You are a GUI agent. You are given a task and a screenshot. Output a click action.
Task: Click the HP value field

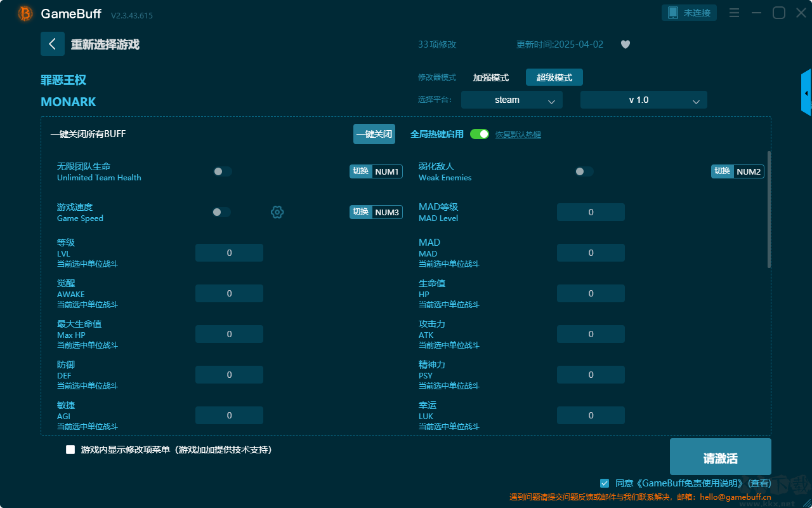coord(591,293)
